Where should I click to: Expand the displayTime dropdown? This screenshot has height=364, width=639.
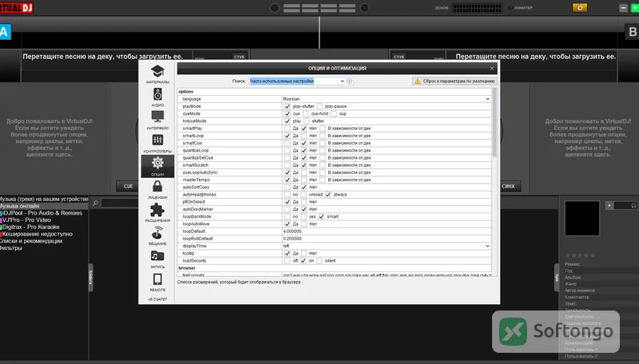(x=387, y=246)
